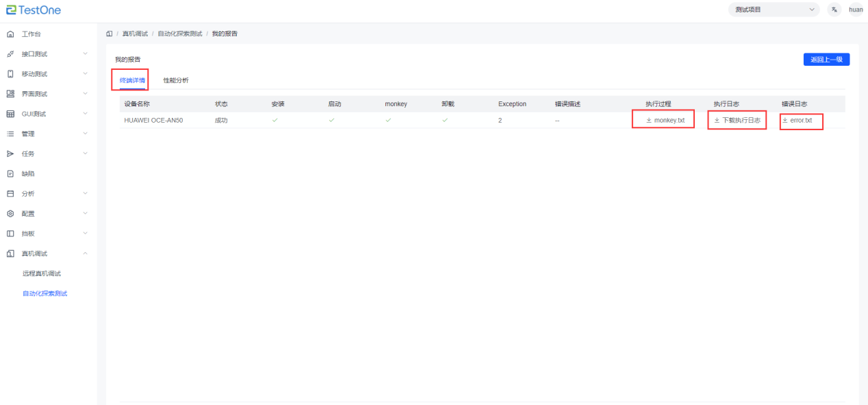Viewport: 868px width, 405px height.
Task: Click the 任务 arrow icon in sidebar
Action: pyautogui.click(x=10, y=154)
